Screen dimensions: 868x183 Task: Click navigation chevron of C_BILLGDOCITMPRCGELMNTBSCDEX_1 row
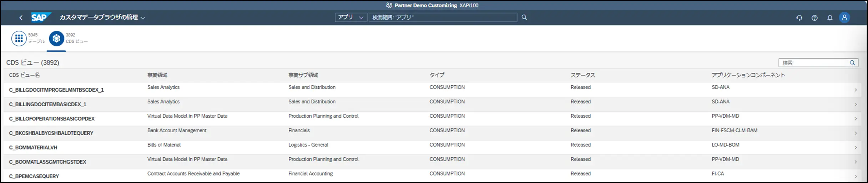click(x=856, y=90)
